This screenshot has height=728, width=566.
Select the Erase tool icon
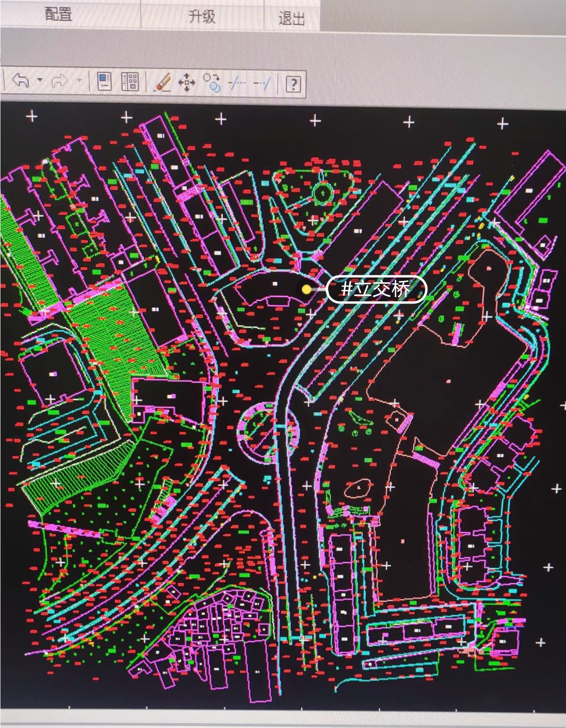163,82
